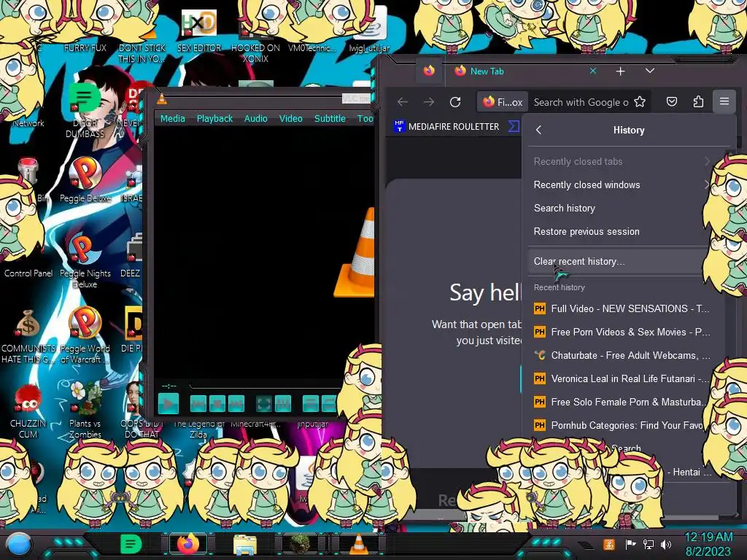This screenshot has width=747, height=560.
Task: Open VLC Subtitle menu
Action: (330, 119)
